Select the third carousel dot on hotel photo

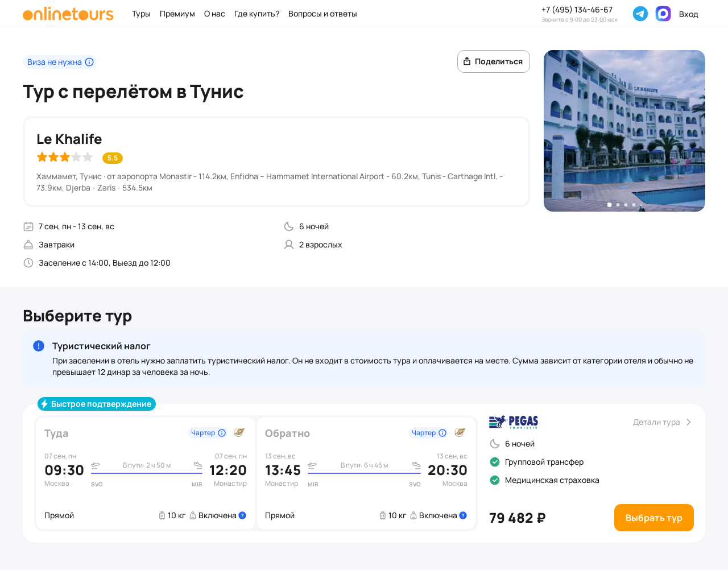click(x=626, y=205)
